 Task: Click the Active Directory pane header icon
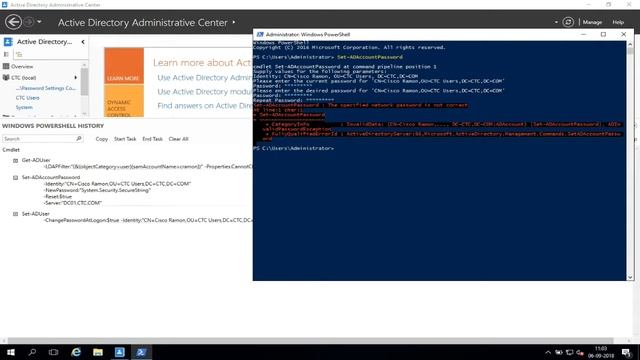click(x=8, y=42)
